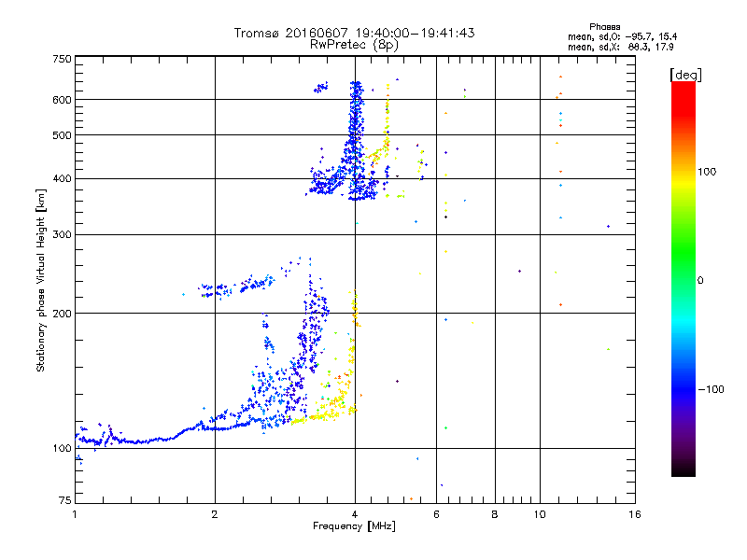Screen dimensions: 747x560
Task: Click the y-axis tick label '600'
Action: (62, 100)
